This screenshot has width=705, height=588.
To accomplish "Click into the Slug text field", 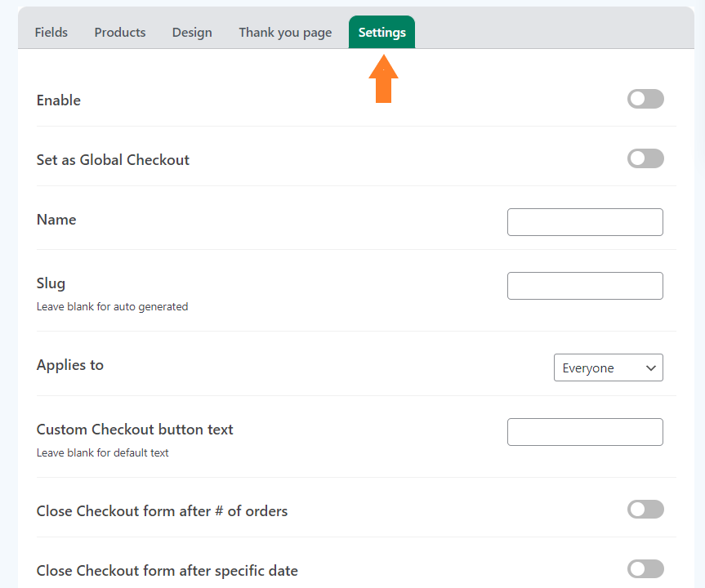I will point(585,286).
